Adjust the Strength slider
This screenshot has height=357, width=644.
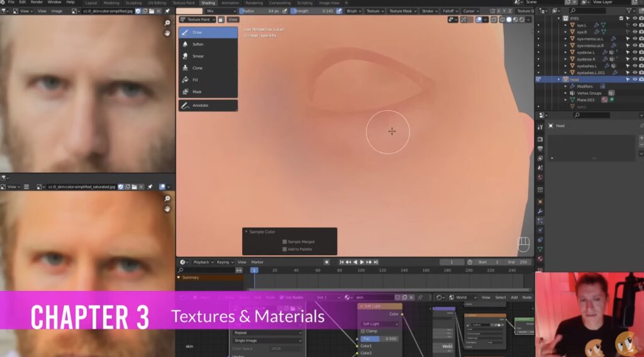click(x=313, y=11)
